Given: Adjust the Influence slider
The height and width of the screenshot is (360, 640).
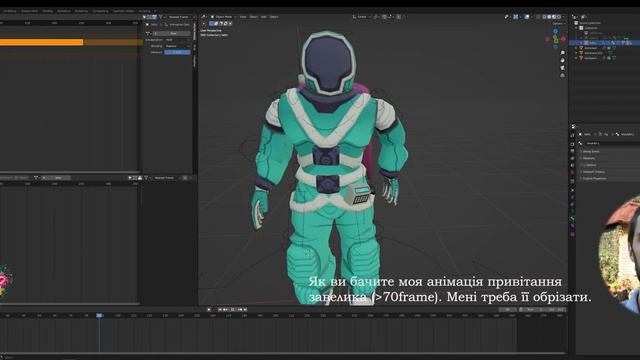Looking at the screenshot, I should click(178, 52).
